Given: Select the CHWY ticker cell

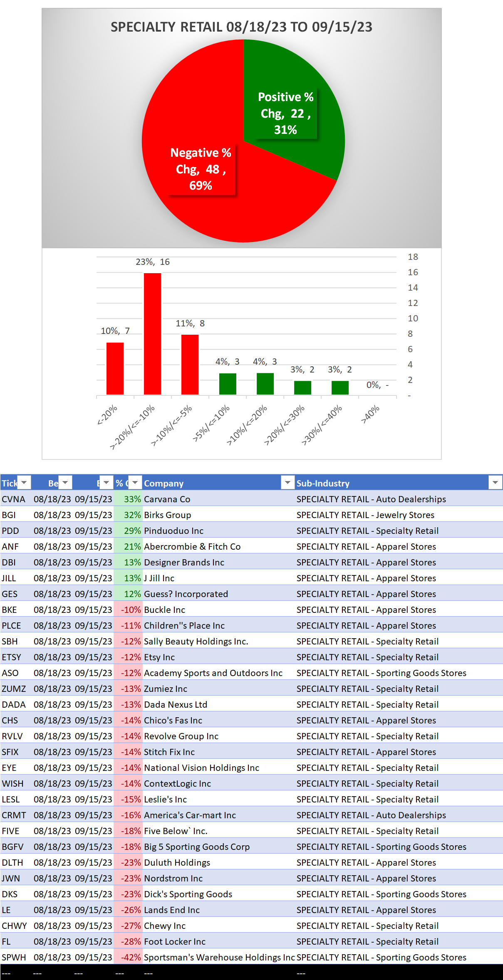Looking at the screenshot, I should coord(16,926).
